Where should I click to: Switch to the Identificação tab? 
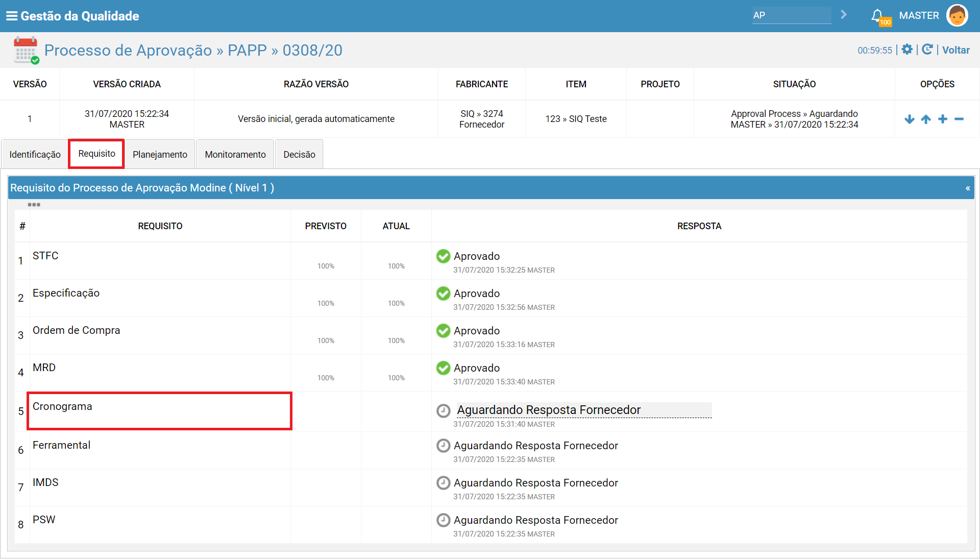(35, 154)
